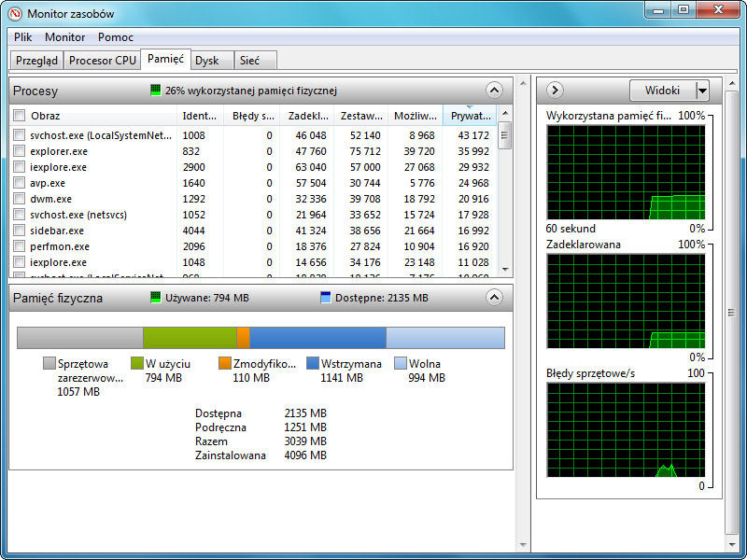Click the process list scrollbar thumb
This screenshot has height=560, width=747.
tap(505, 135)
